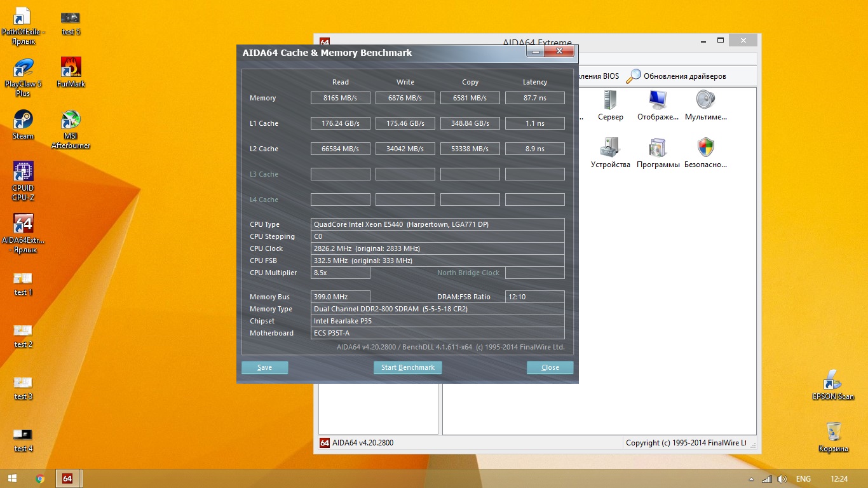This screenshot has width=868, height=488.
Task: Click the AIDA64 taskbar button
Action: 67,478
